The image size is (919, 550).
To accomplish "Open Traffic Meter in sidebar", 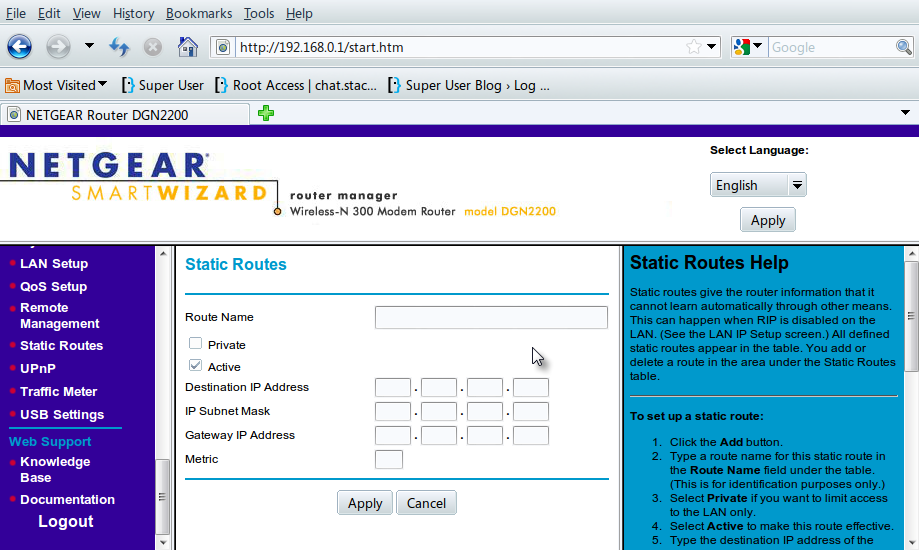I will [x=59, y=392].
